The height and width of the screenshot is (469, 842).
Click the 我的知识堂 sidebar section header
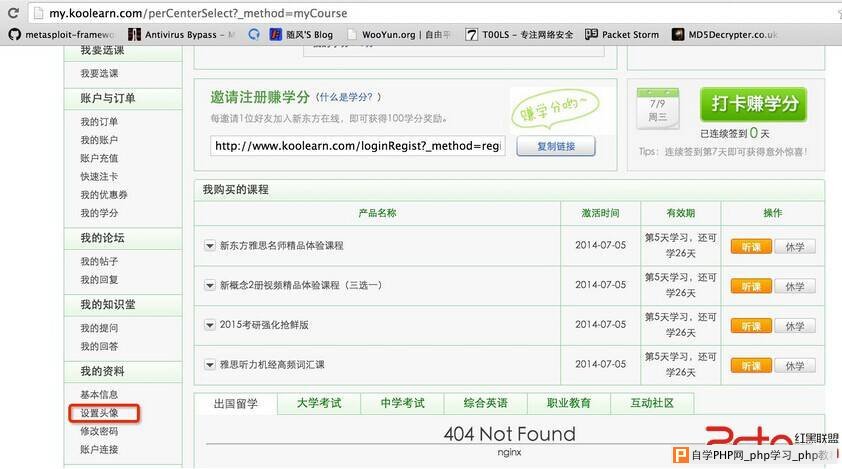point(123,305)
